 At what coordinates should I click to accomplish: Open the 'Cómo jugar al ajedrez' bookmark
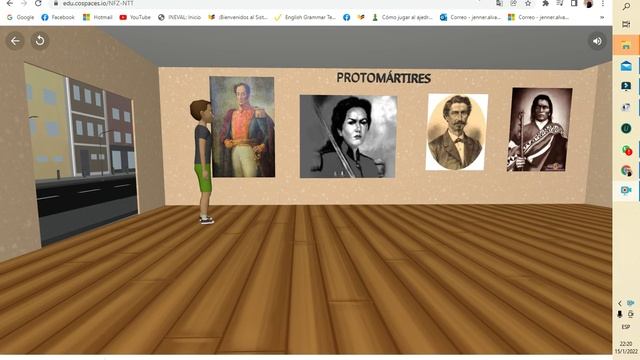click(x=402, y=17)
